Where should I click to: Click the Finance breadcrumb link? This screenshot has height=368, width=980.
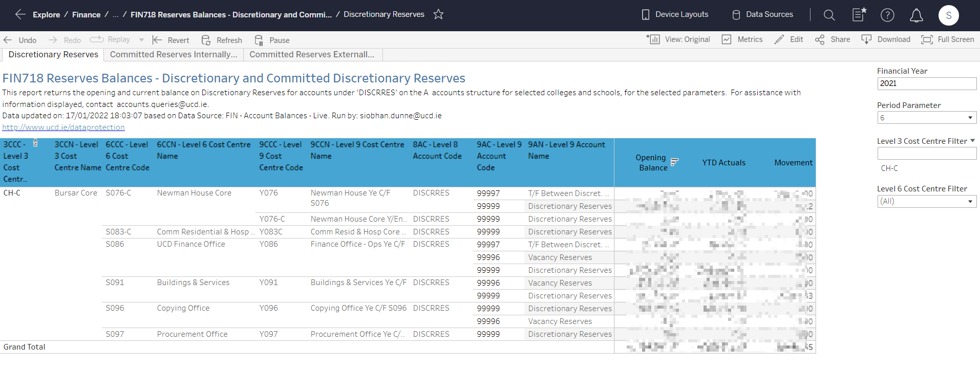[x=86, y=14]
